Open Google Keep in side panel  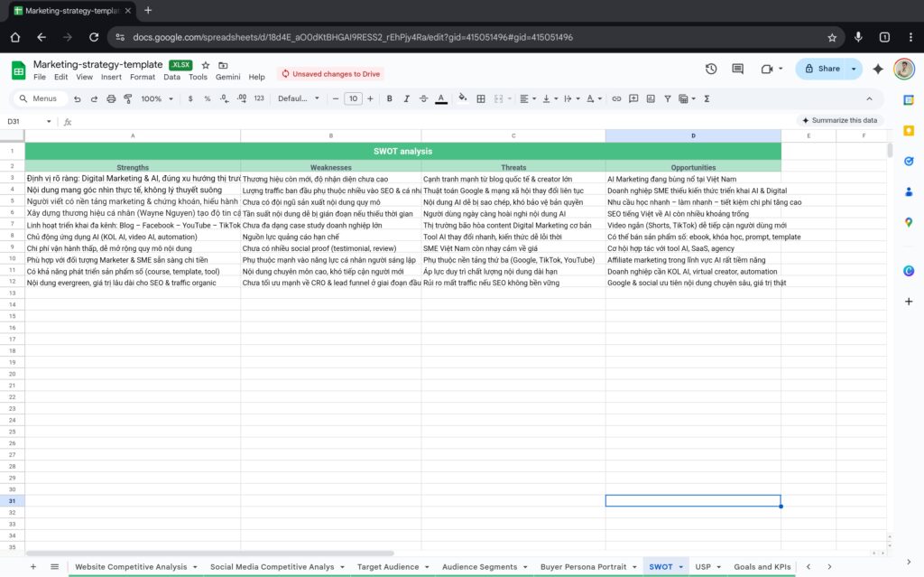[909, 130]
